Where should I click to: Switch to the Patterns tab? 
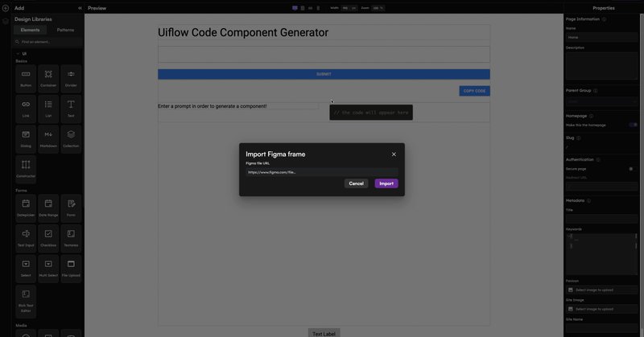tap(65, 30)
